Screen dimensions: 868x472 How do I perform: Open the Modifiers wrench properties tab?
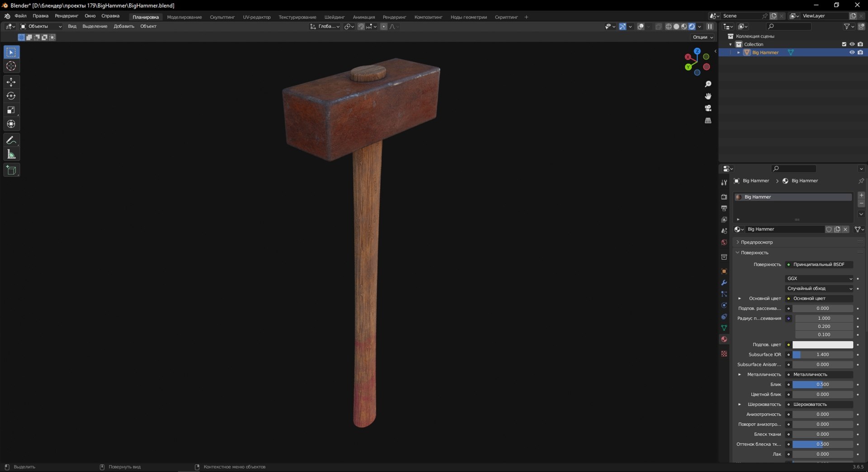[724, 282]
